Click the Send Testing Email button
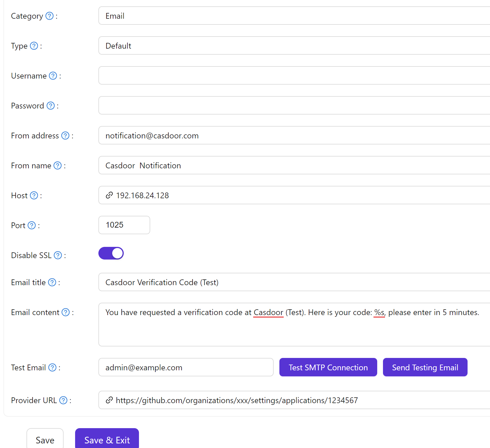The image size is (490, 448). coord(425,367)
